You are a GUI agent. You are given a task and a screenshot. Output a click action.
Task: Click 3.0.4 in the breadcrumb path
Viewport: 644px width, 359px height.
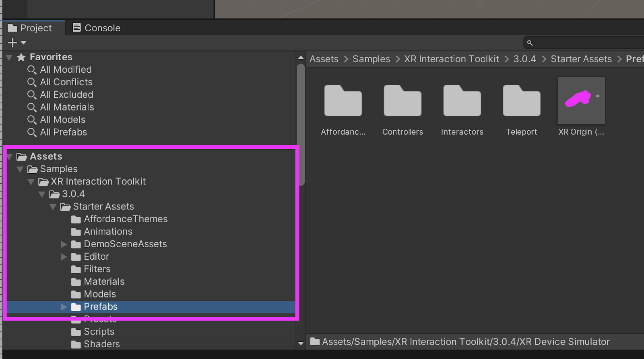(524, 59)
